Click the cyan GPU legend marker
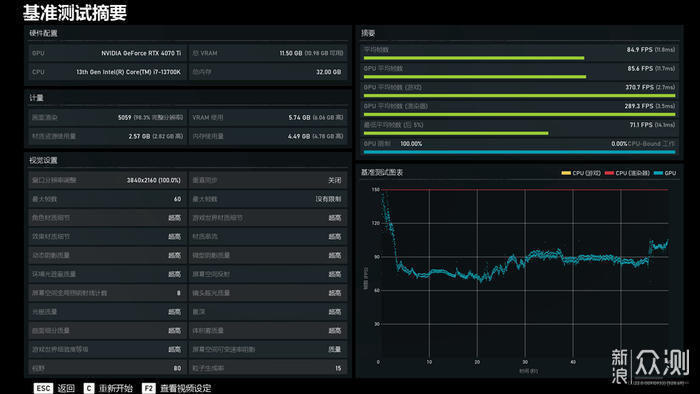Image resolution: width=700 pixels, height=394 pixels. [658, 173]
